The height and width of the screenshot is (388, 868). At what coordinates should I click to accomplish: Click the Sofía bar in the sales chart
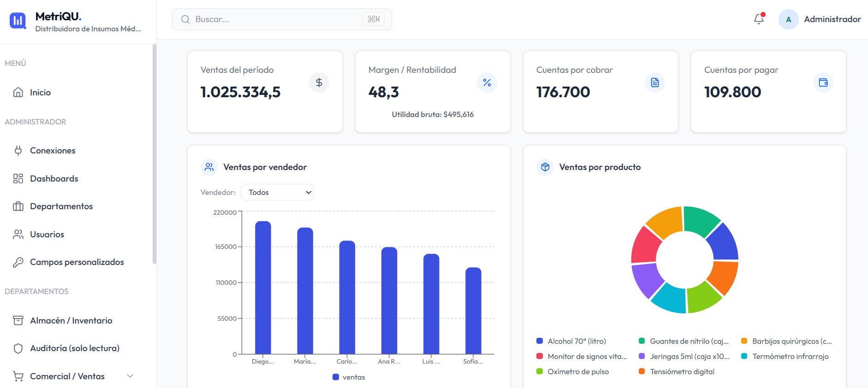point(473,311)
